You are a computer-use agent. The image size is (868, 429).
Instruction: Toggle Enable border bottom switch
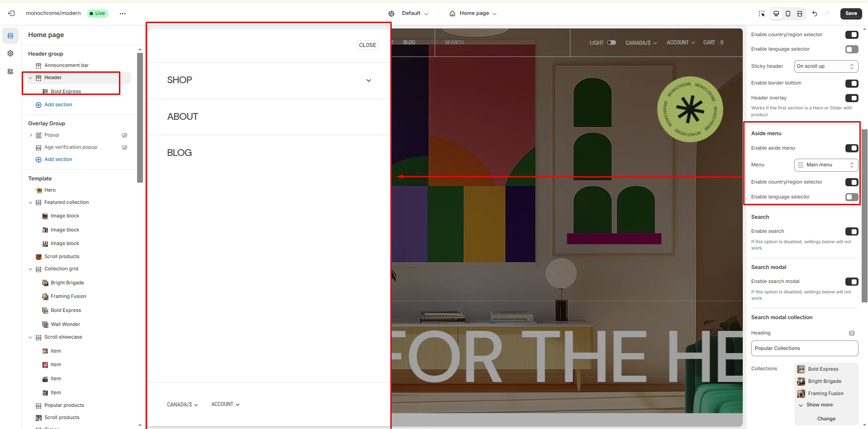[x=852, y=83]
